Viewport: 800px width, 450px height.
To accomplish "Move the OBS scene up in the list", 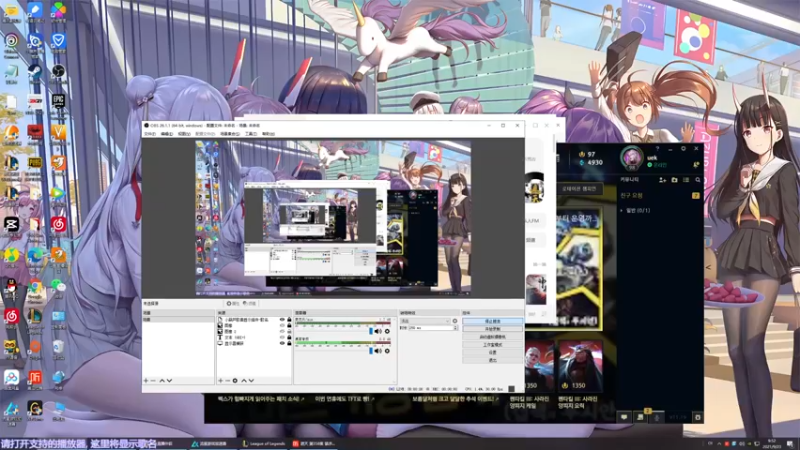I will coord(162,381).
